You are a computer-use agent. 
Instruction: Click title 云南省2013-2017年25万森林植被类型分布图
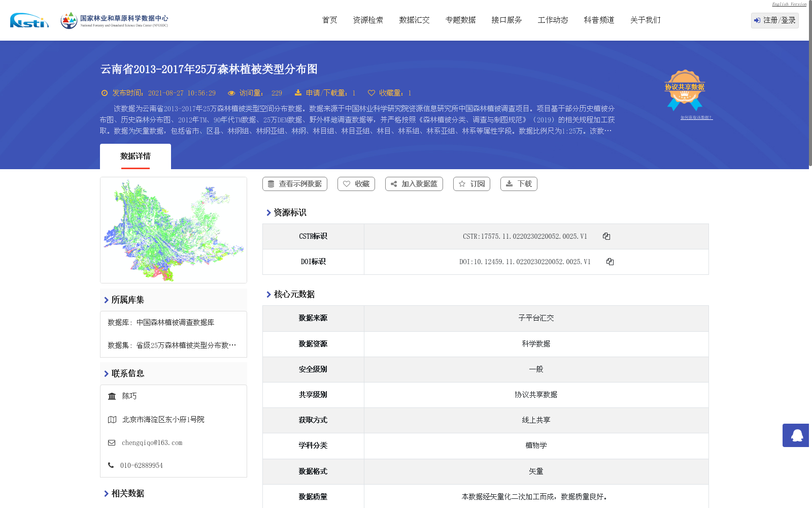209,69
